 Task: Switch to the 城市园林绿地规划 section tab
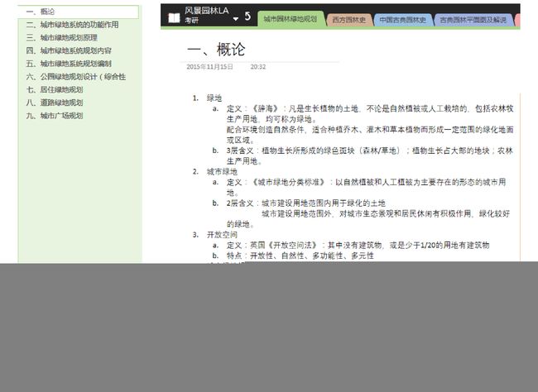click(x=291, y=19)
